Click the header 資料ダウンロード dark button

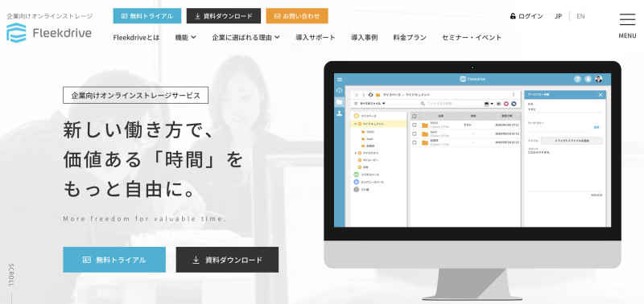click(x=224, y=16)
